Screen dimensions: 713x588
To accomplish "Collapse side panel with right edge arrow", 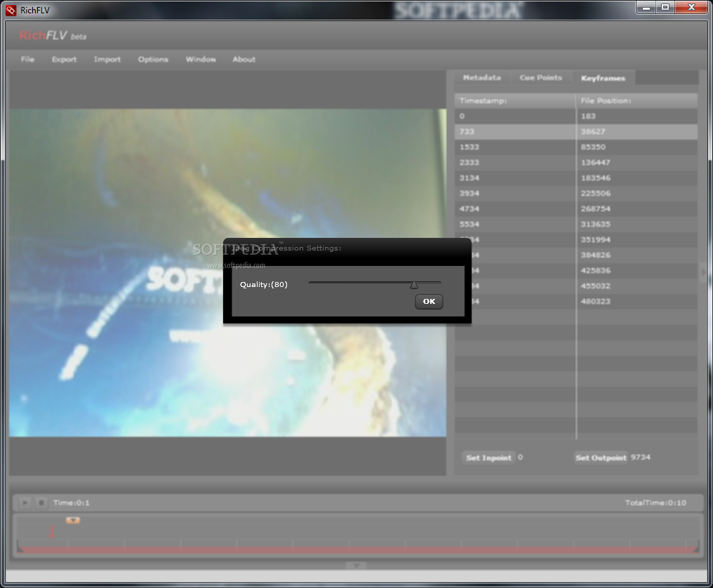I will (703, 272).
